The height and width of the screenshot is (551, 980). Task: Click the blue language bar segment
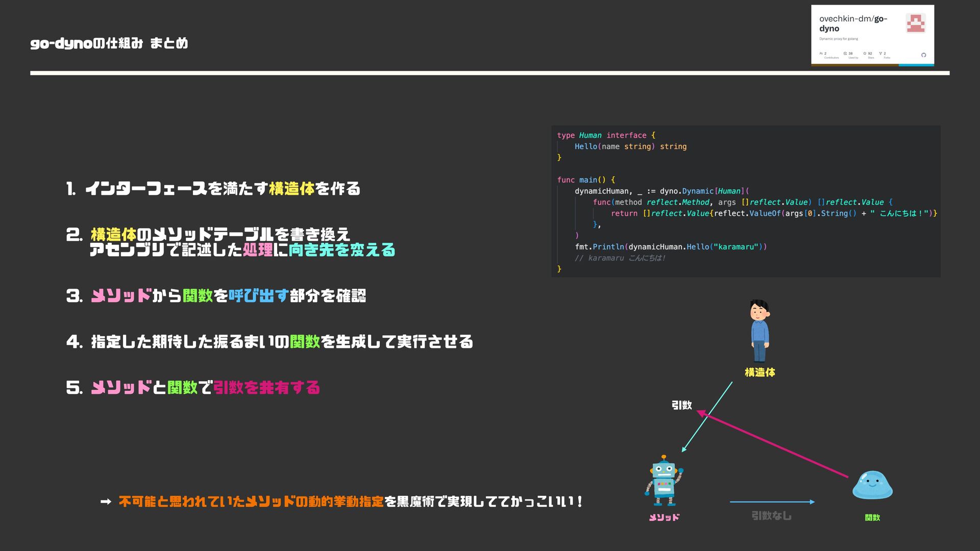tap(916, 65)
